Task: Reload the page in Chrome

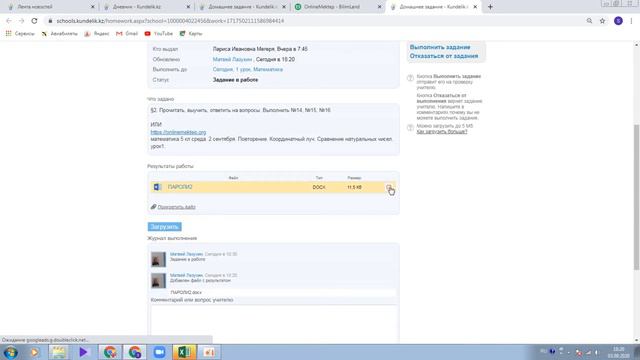Action: click(x=34, y=21)
